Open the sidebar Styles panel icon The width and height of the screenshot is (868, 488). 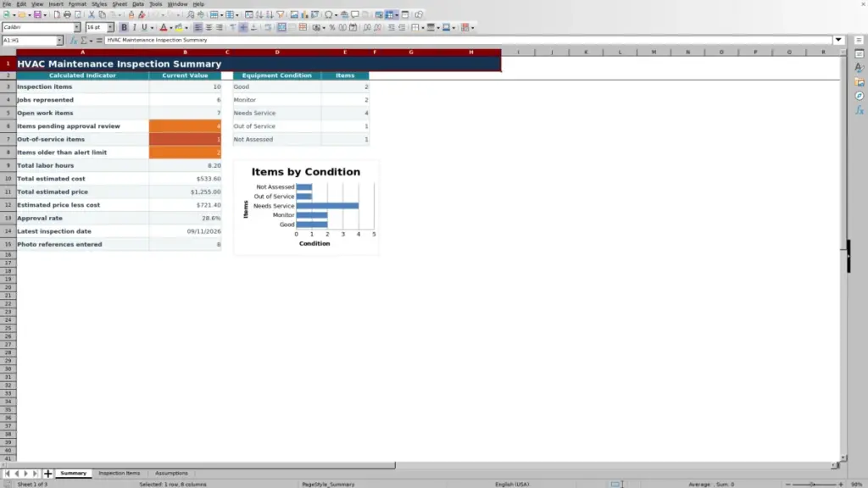click(x=860, y=68)
